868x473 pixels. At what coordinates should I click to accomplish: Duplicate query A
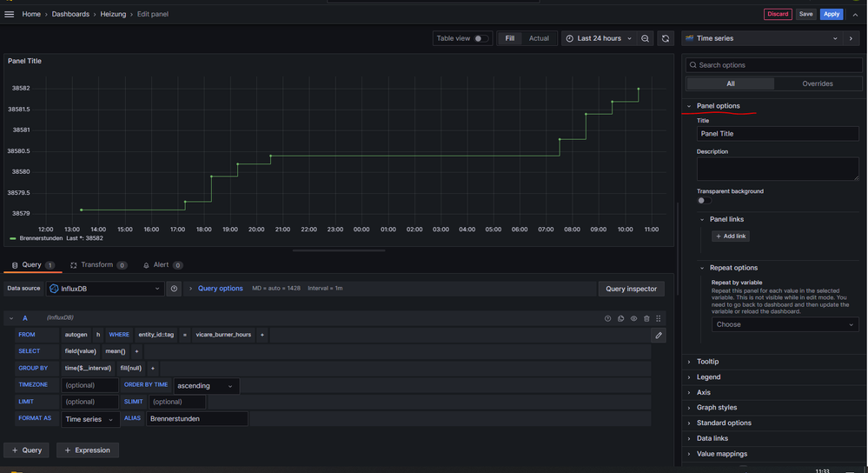(620, 319)
